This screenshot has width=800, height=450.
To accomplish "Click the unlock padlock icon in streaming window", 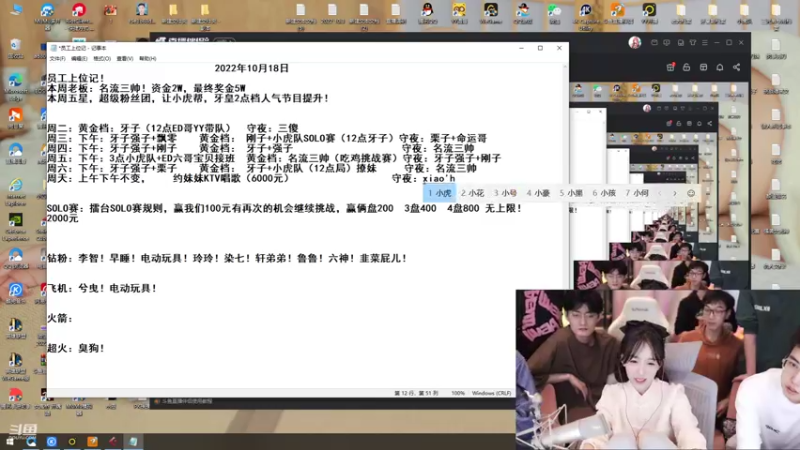I will (x=686, y=67).
